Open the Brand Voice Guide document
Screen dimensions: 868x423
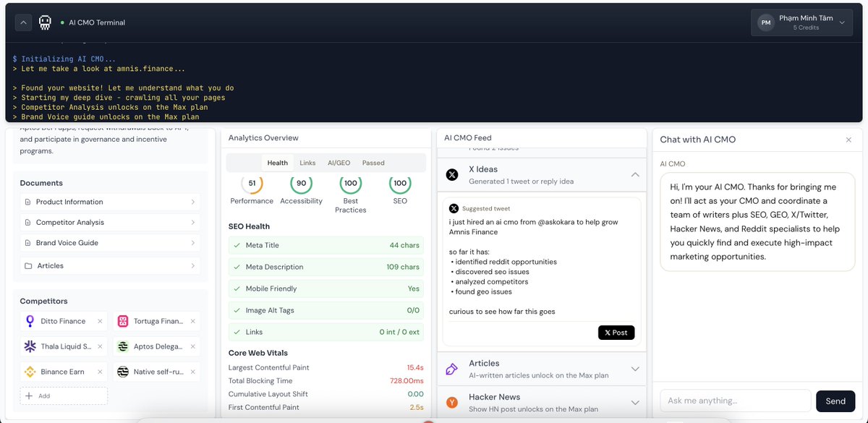(110, 243)
